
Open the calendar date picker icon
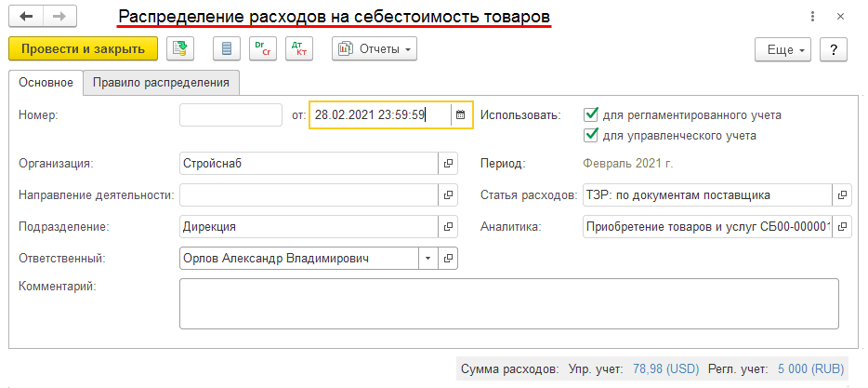460,115
